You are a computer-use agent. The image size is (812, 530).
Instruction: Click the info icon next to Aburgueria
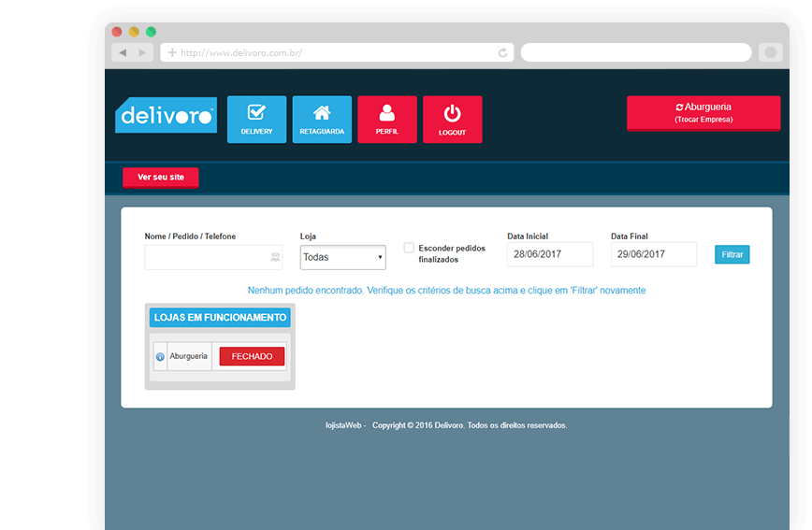(160, 357)
